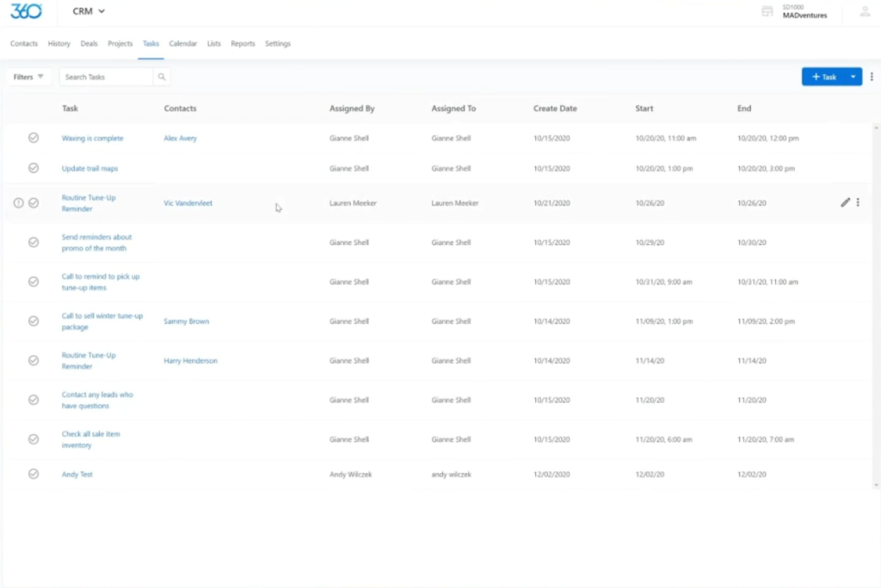Expand the Task button dropdown arrow
Screen dimensions: 881x588
[x=854, y=77]
